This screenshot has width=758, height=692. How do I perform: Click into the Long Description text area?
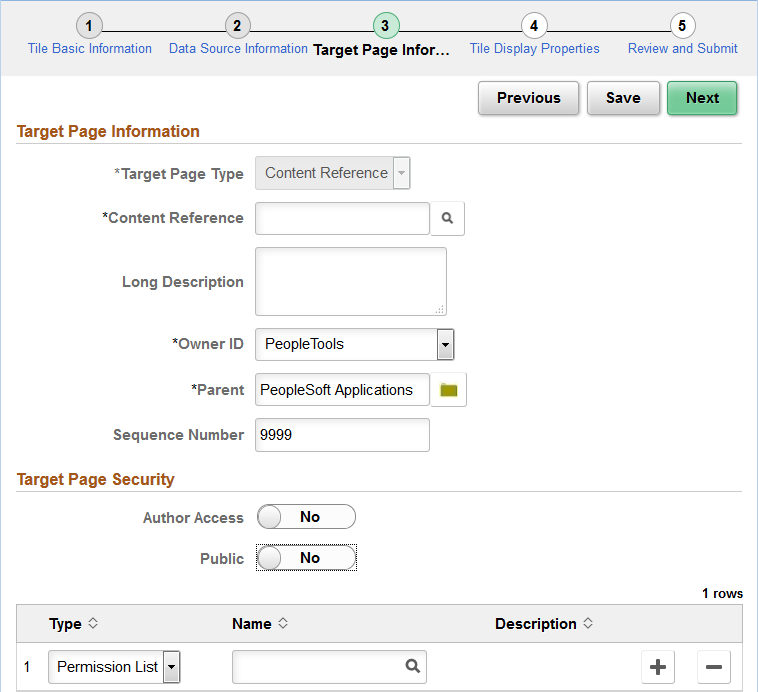point(350,281)
